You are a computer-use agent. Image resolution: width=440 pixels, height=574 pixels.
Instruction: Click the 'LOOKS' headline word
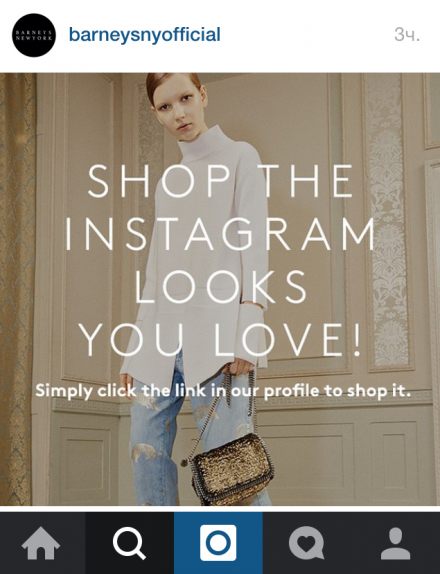coord(220,287)
